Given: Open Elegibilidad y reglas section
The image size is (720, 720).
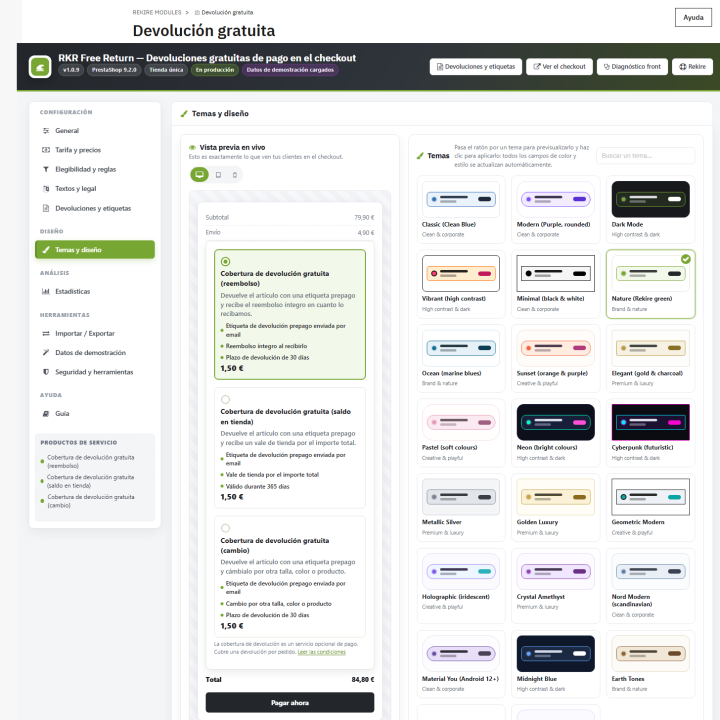Looking at the screenshot, I should point(95,169).
